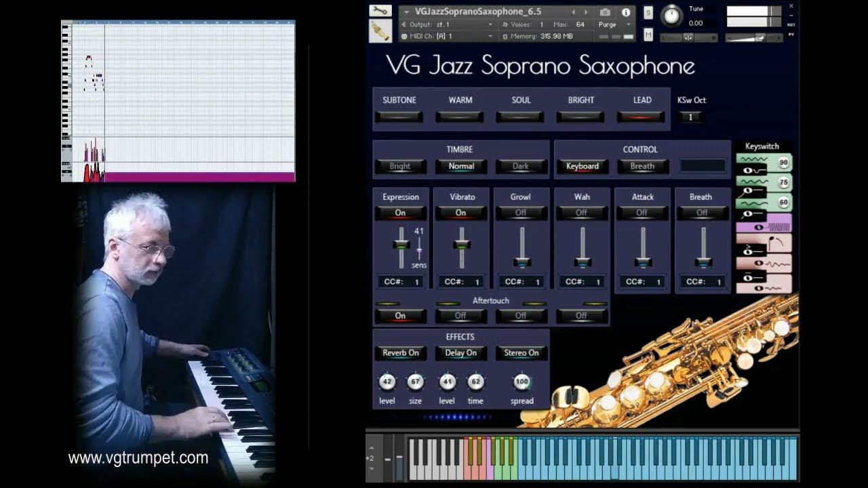868x488 pixels.
Task: Select the BRIGHT preset button
Action: click(x=581, y=117)
